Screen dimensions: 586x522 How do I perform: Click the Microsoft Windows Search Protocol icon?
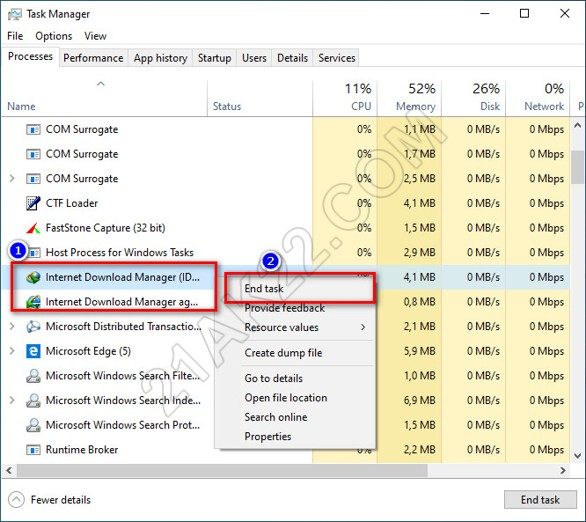(x=33, y=425)
